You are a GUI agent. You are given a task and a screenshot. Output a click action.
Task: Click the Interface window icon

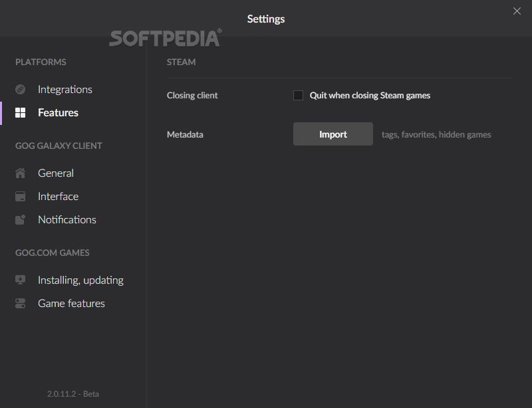coord(21,197)
